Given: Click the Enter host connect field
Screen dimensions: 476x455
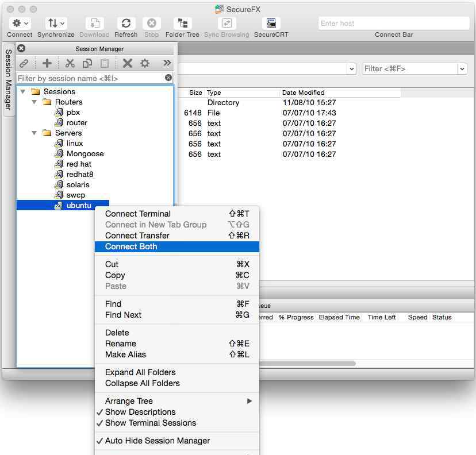Looking at the screenshot, I should tap(394, 24).
